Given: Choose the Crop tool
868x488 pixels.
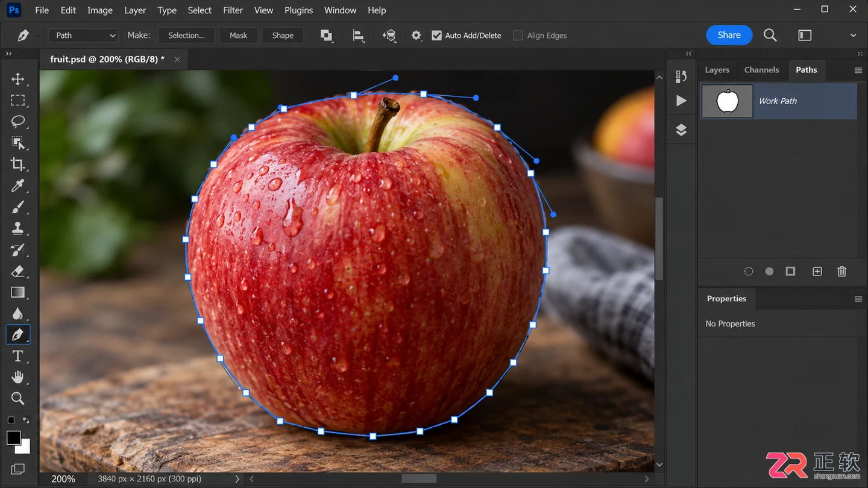Looking at the screenshot, I should tap(18, 164).
